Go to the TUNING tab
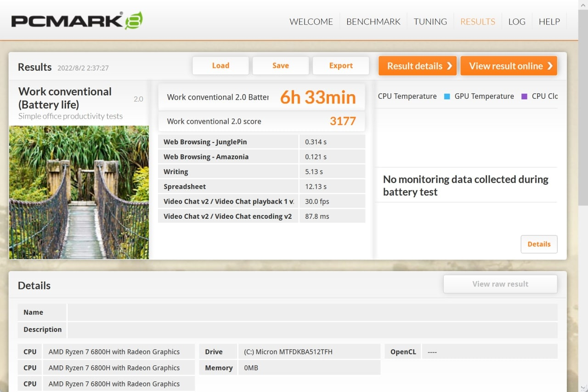This screenshot has width=588, height=392. [x=430, y=22]
